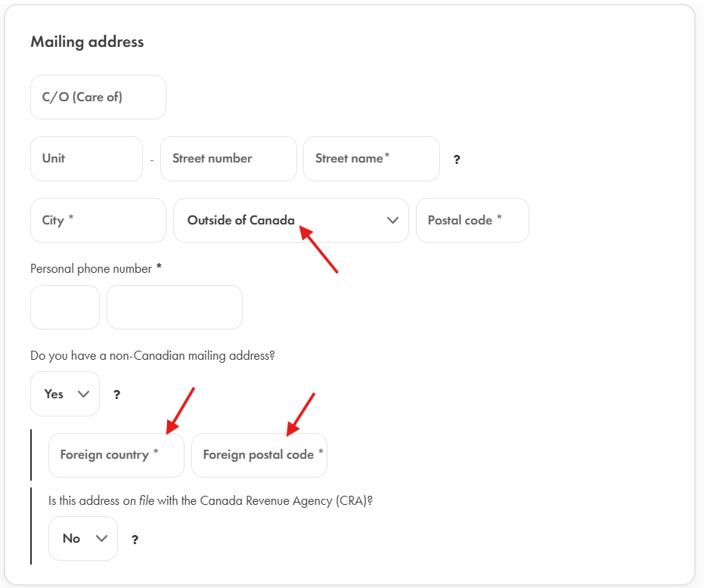Click the non-Canadian mailing address question text
Screen dimensions: 704x588
(152, 355)
